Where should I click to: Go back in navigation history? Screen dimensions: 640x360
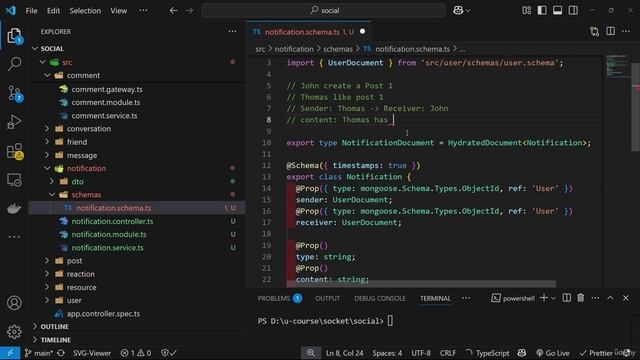tap(173, 11)
